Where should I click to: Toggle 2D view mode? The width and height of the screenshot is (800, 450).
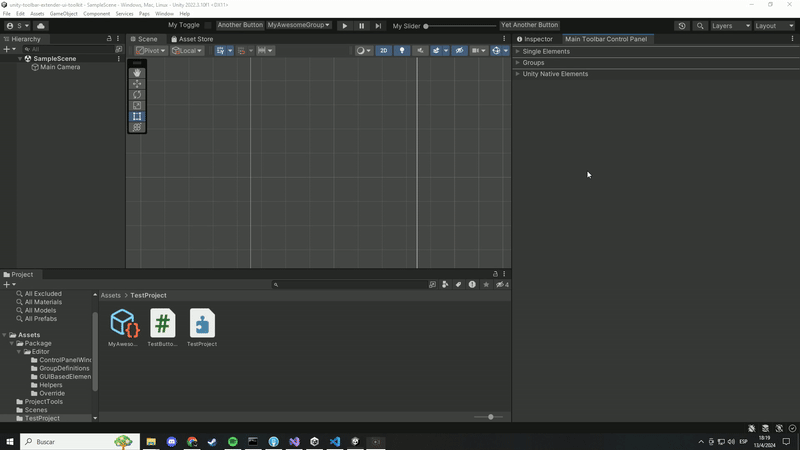384,51
